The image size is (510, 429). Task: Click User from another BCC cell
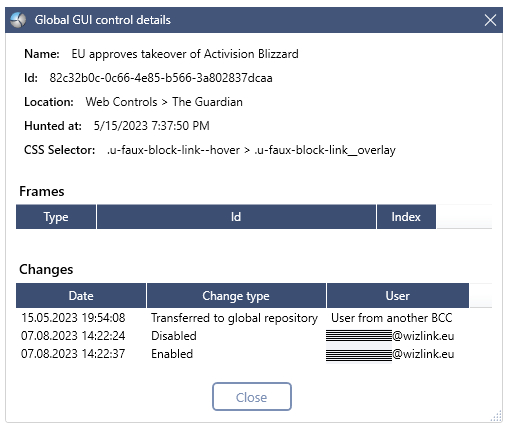[x=392, y=318]
